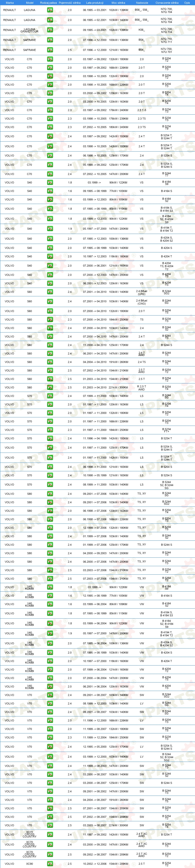
Task: Click fuel icon in Volvo S40 1.9 row
Action: (50, 229)
